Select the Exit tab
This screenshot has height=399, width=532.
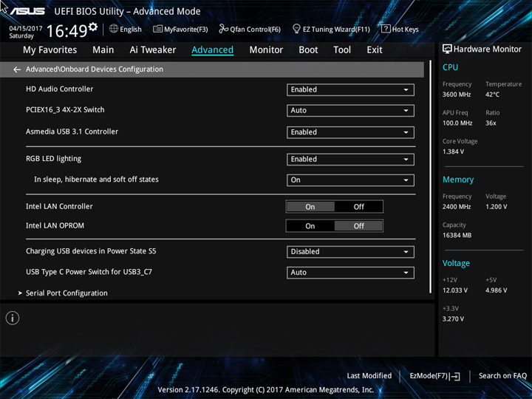375,50
